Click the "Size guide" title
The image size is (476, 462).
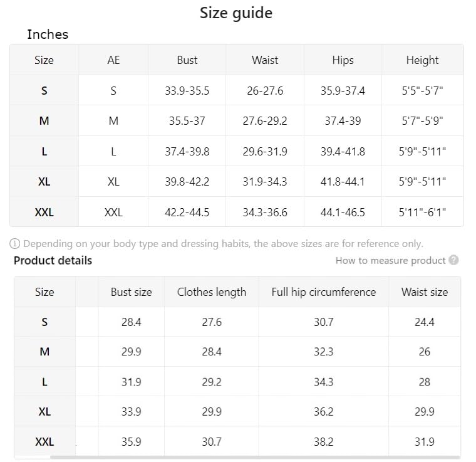(x=236, y=13)
